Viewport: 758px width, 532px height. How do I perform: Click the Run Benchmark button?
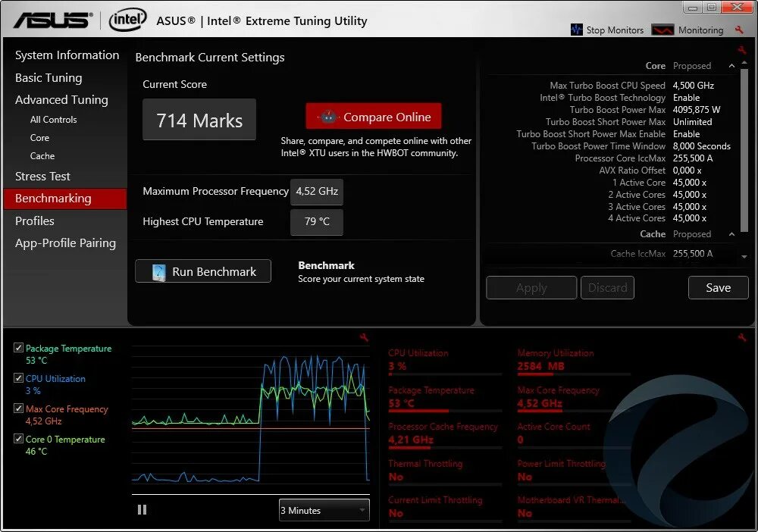click(203, 271)
